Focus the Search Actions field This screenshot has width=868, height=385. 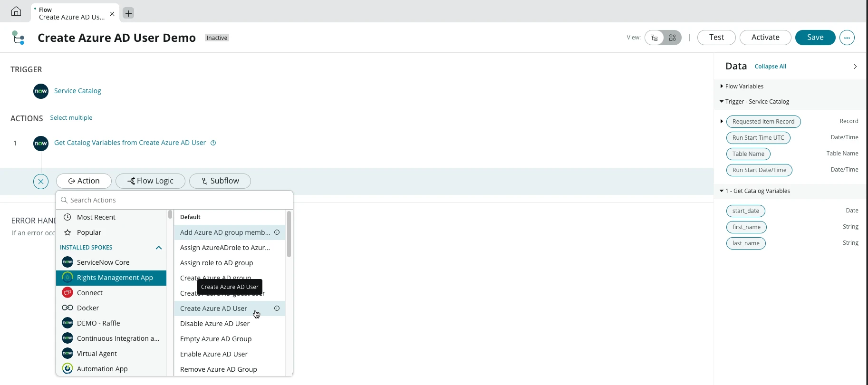click(174, 200)
